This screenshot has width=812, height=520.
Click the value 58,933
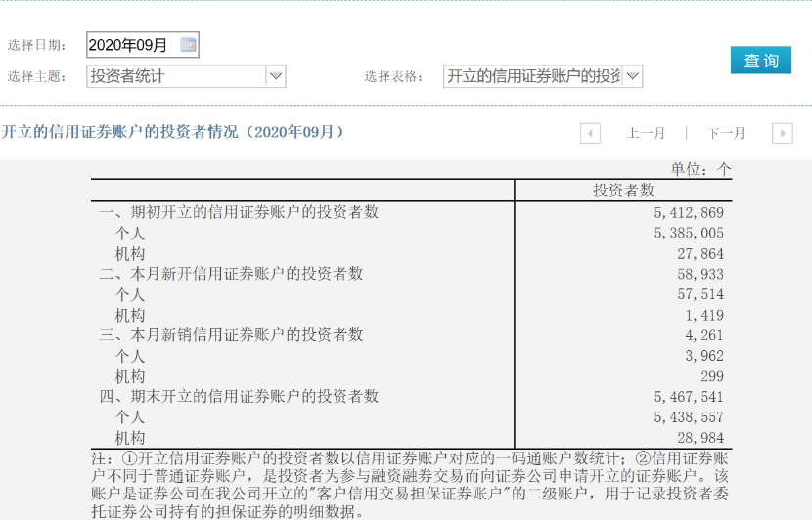[700, 274]
